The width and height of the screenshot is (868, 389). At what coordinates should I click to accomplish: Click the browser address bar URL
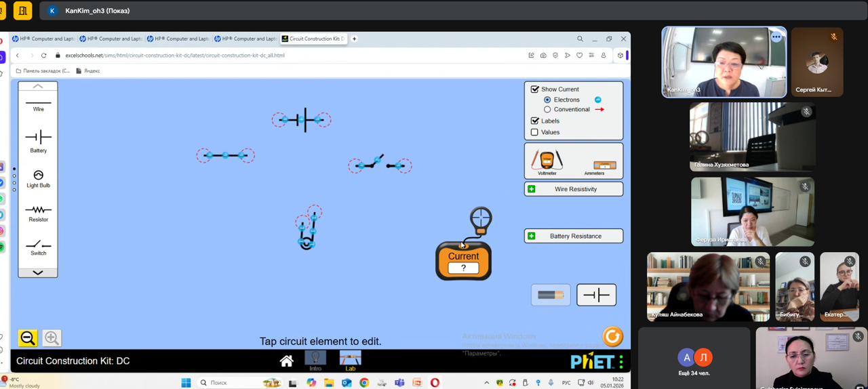coord(175,56)
